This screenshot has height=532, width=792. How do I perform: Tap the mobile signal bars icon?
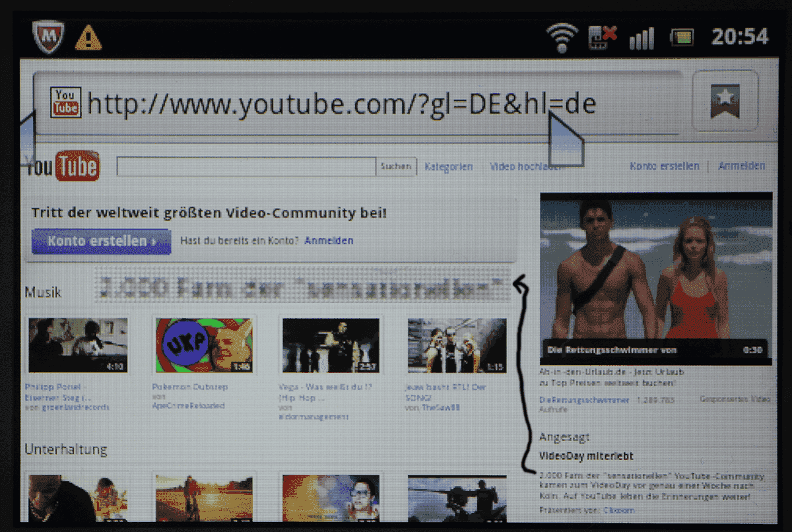(x=641, y=38)
